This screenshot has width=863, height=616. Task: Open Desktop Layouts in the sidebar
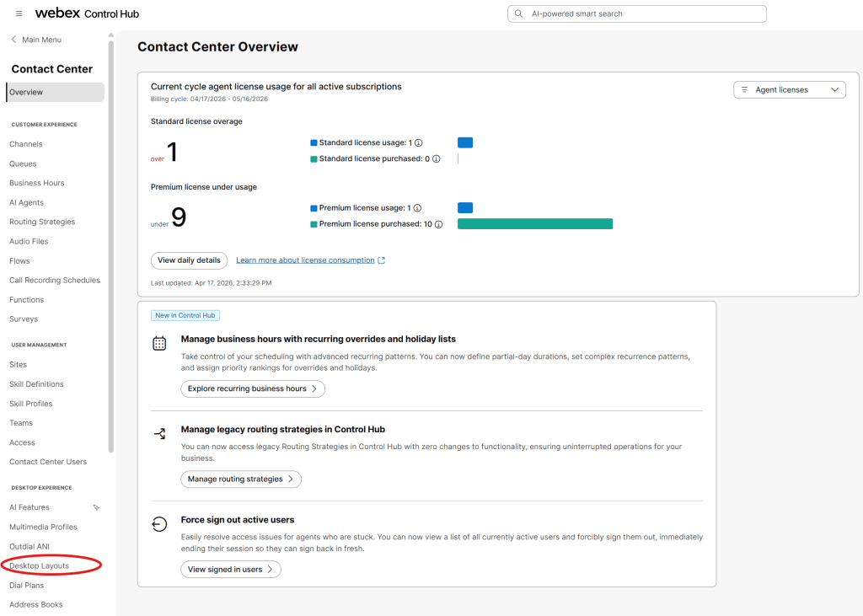[40, 565]
